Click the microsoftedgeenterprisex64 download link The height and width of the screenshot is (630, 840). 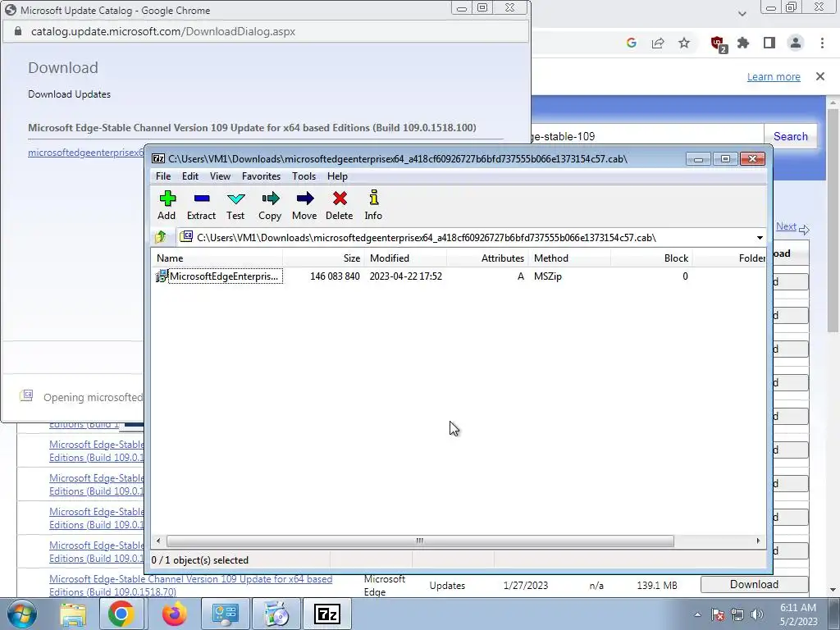coord(85,152)
